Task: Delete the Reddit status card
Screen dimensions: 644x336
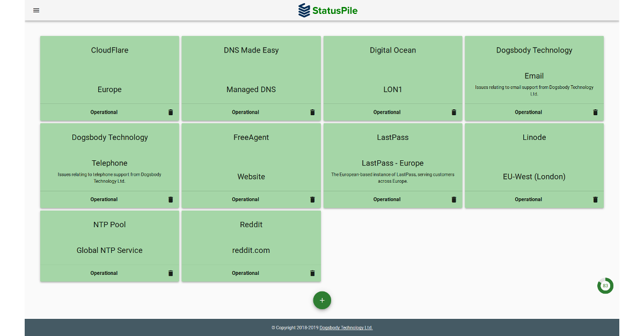Action: point(312,273)
